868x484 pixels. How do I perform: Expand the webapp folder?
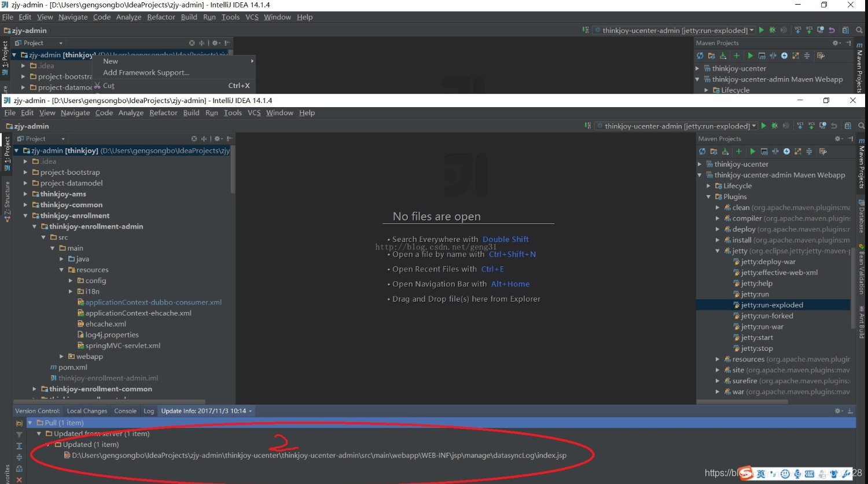(61, 357)
